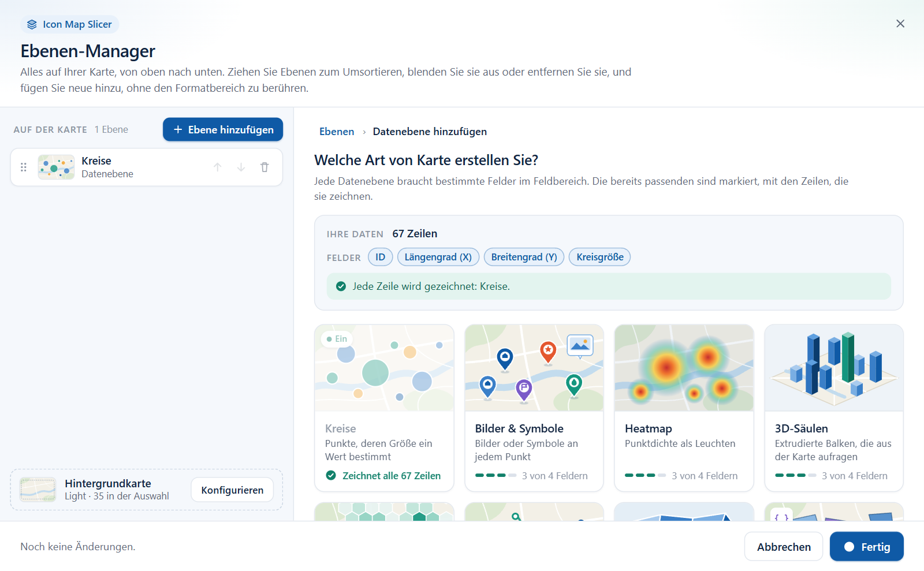Viewport: 924px width, 571px height.
Task: Click the field progress bar on the 3D-Säulen card
Action: pos(796,475)
